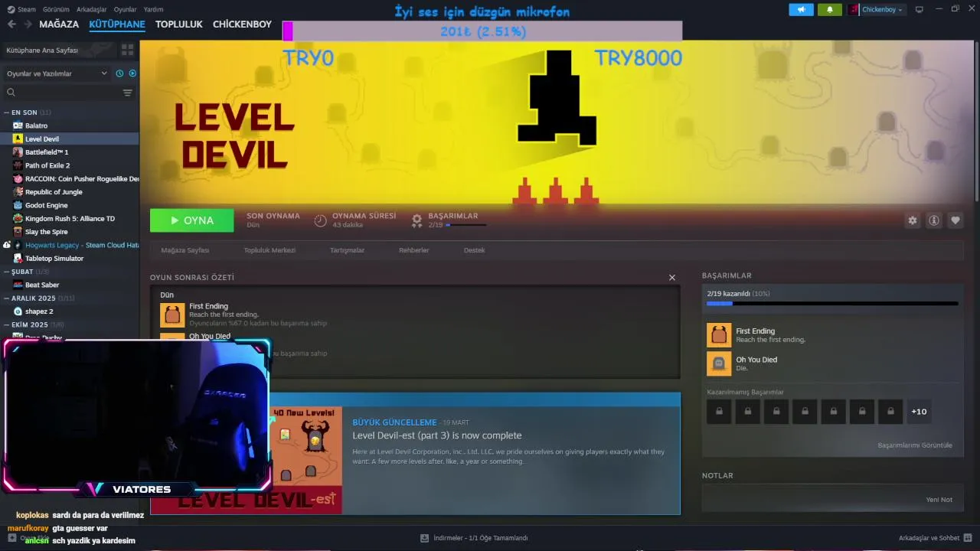Open Friends and Chat icon bottom right
This screenshot has width=980, height=551.
tap(968, 538)
